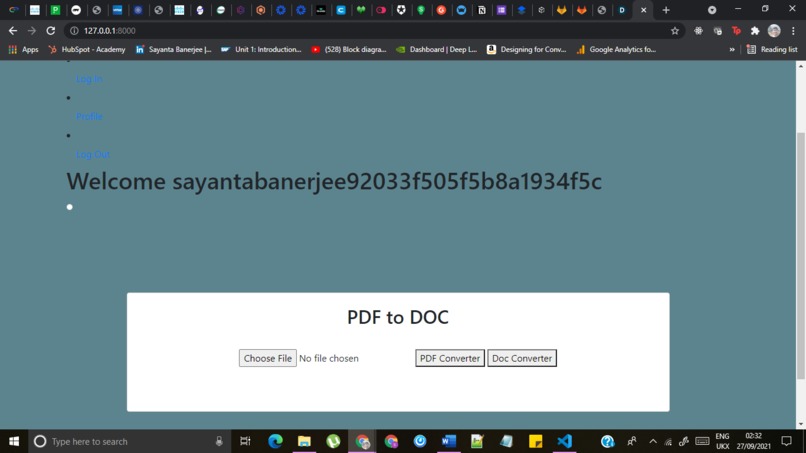Click the Log Out link

click(x=93, y=154)
